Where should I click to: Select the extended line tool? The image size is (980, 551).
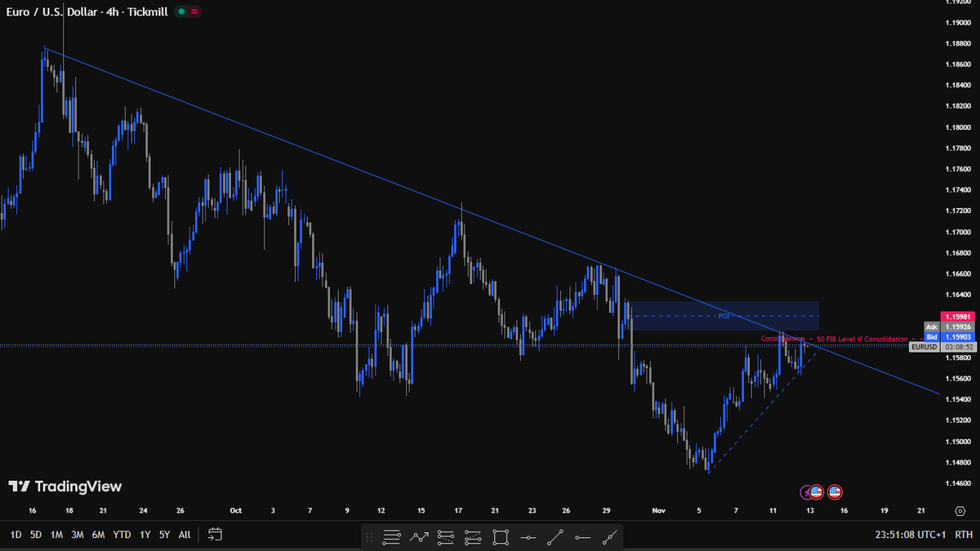pos(609,537)
